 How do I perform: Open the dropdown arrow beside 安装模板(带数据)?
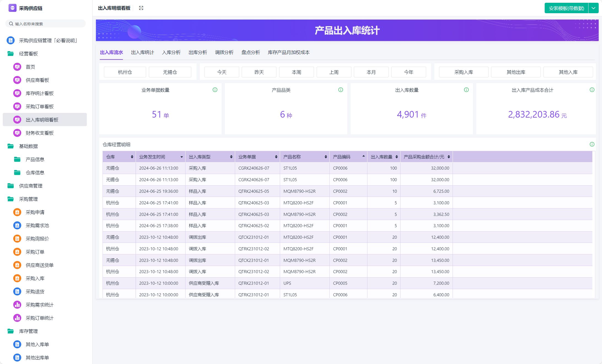click(593, 8)
